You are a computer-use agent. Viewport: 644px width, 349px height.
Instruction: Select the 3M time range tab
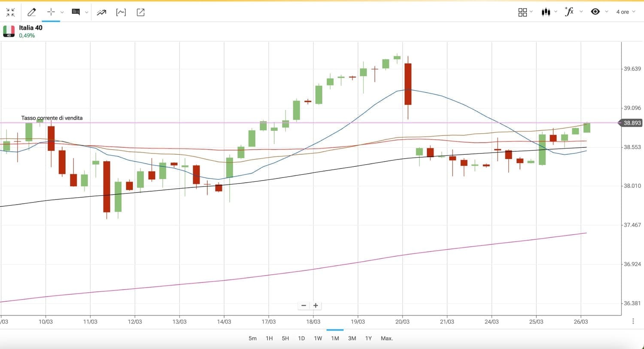click(x=352, y=338)
